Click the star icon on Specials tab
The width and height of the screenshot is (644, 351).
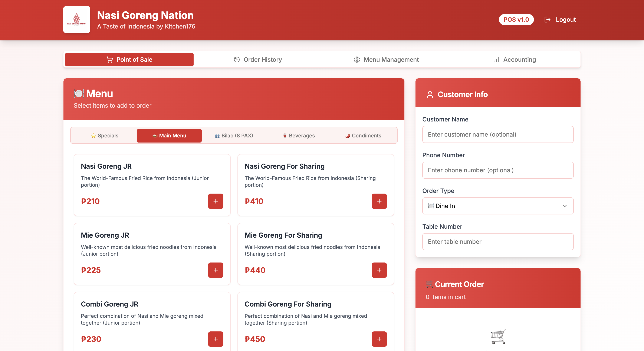93,136
